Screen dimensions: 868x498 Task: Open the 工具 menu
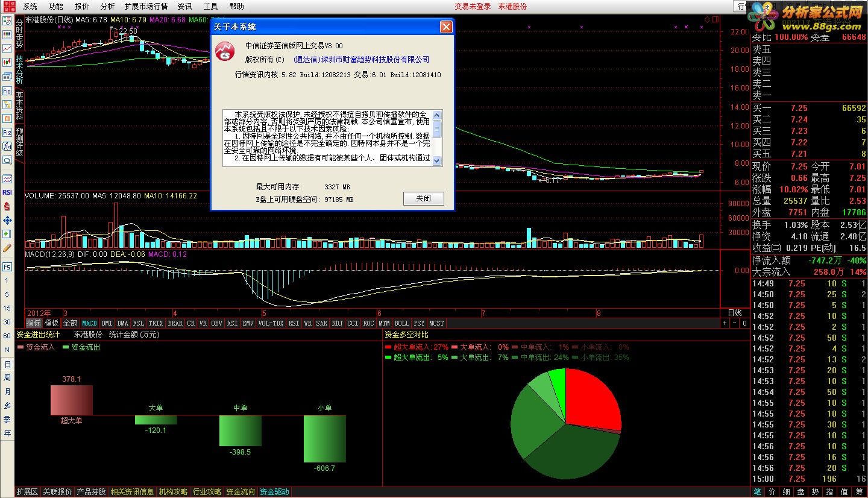click(x=210, y=7)
